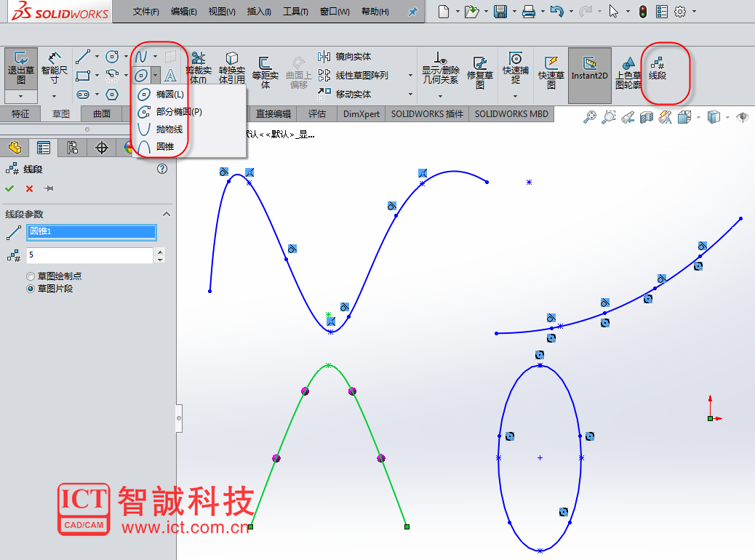Screen dimensions: 755x560
Task: Switch to the SOLIDWORKS MBD tab
Action: (x=511, y=114)
